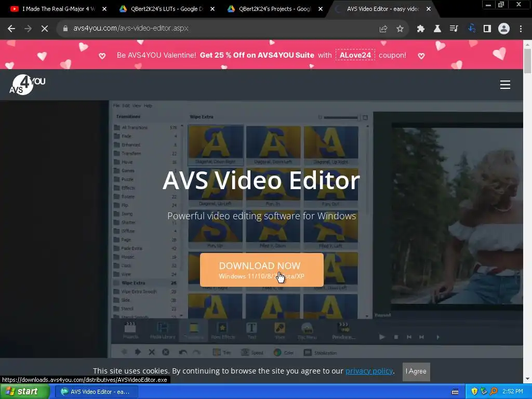
Task: Open the Chrome profile avatar
Action: point(504,29)
